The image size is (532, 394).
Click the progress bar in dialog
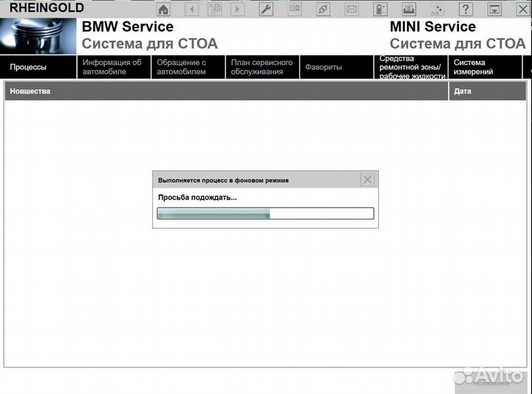266,214
